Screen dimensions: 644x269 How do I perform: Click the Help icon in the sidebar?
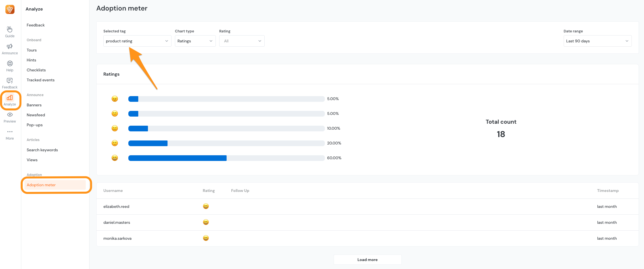coord(9,65)
